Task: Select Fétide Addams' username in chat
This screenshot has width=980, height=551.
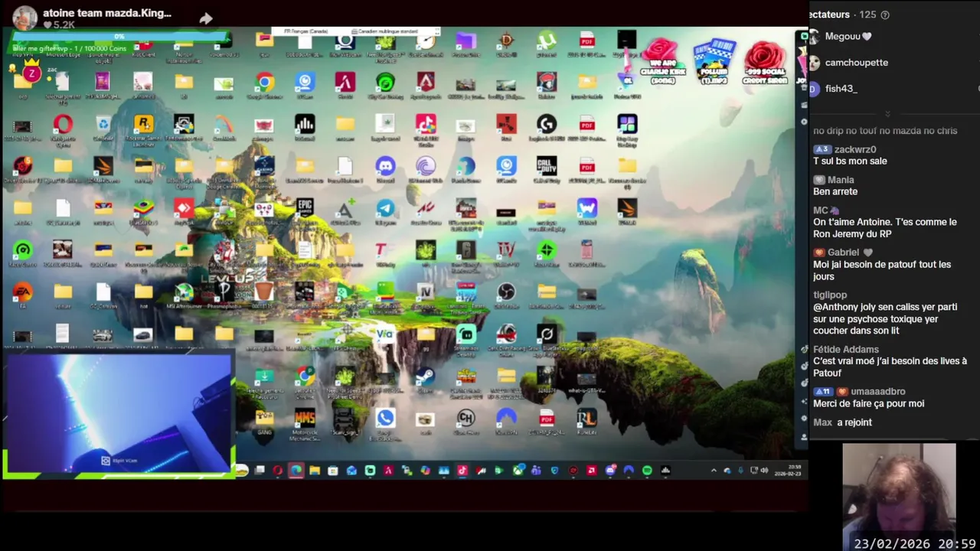Action: (x=846, y=350)
